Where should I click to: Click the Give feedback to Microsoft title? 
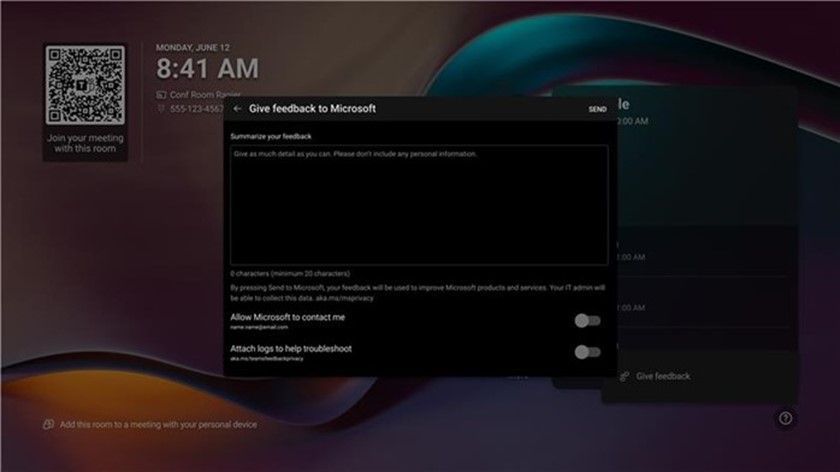(312, 109)
